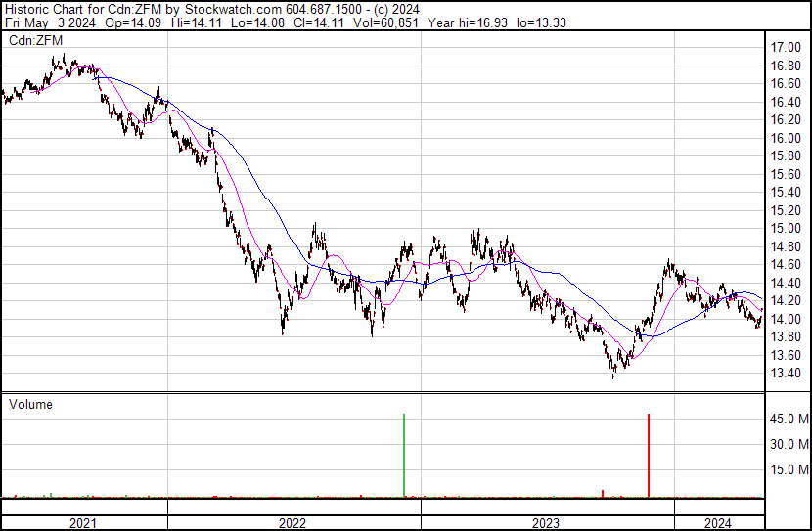The image size is (812, 531).
Task: Click the 30.0 M volume axis label
Action: [789, 445]
